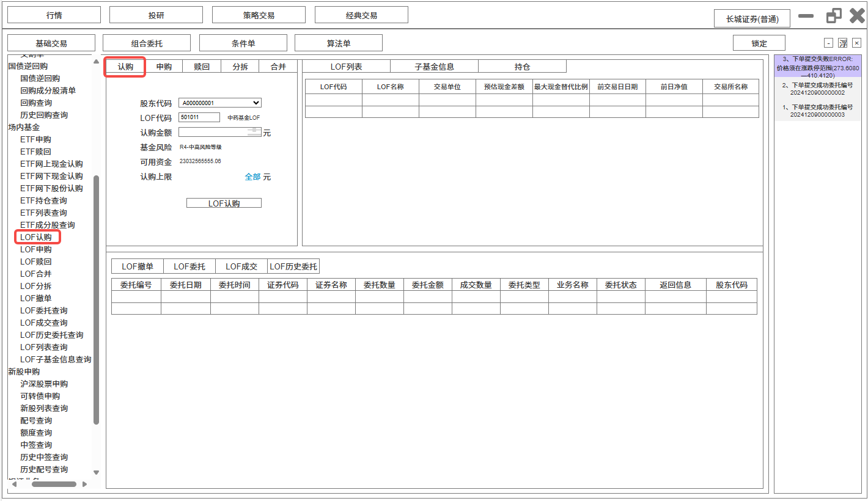Open the 股东代码 dropdown
Image resolution: width=868 pixels, height=501 pixels.
[x=219, y=103]
